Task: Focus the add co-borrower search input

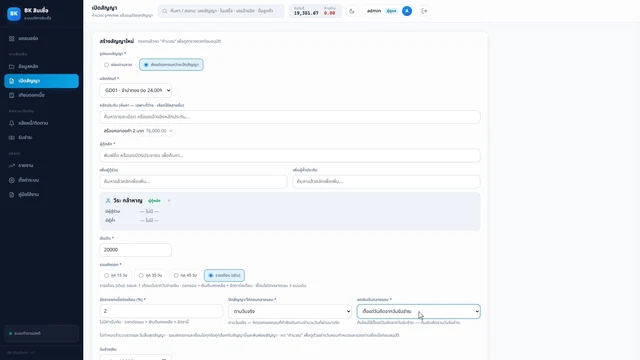Action: coord(193,181)
